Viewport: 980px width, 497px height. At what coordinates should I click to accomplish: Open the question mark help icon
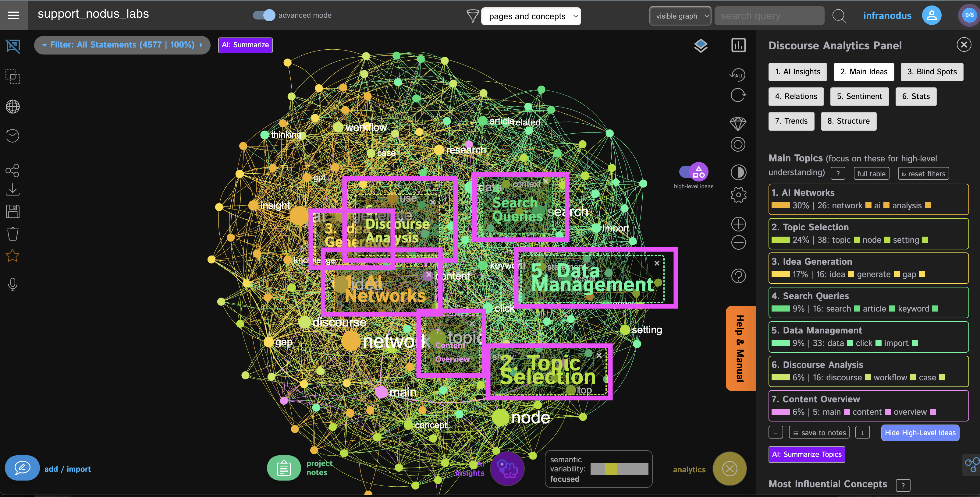coord(738,276)
